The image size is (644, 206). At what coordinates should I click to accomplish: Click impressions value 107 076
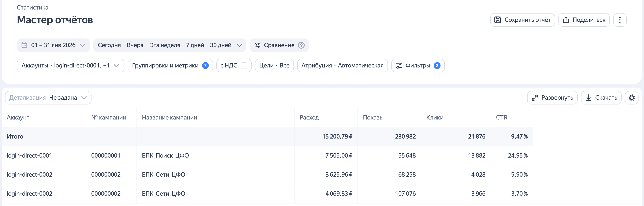405,194
